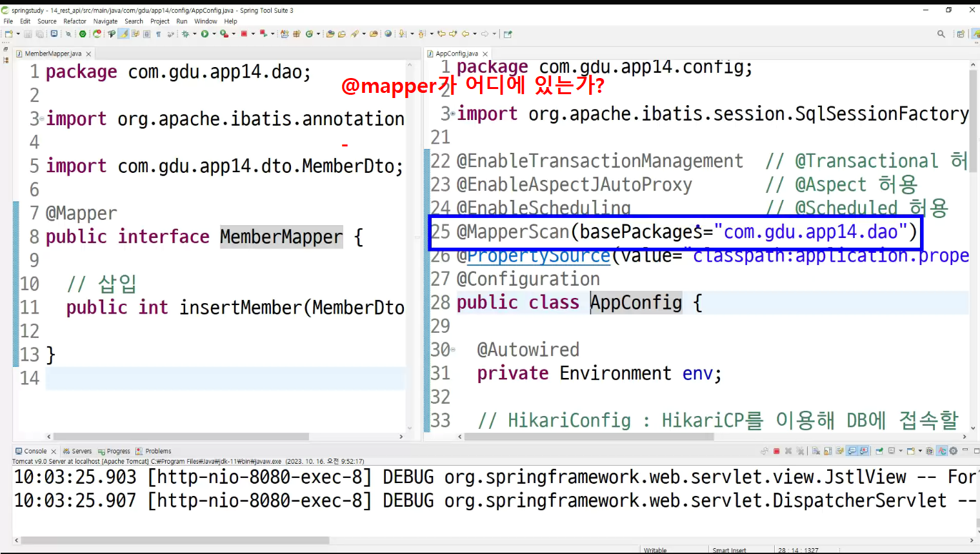The width and height of the screenshot is (980, 554).
Task: Open the Refactor menu
Action: coord(75,21)
